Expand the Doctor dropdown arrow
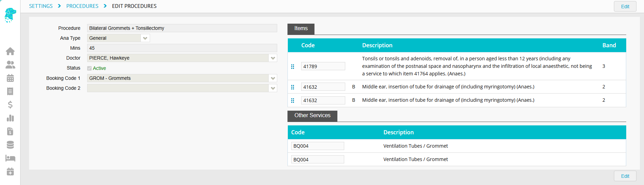The width and height of the screenshot is (644, 185). (x=273, y=58)
